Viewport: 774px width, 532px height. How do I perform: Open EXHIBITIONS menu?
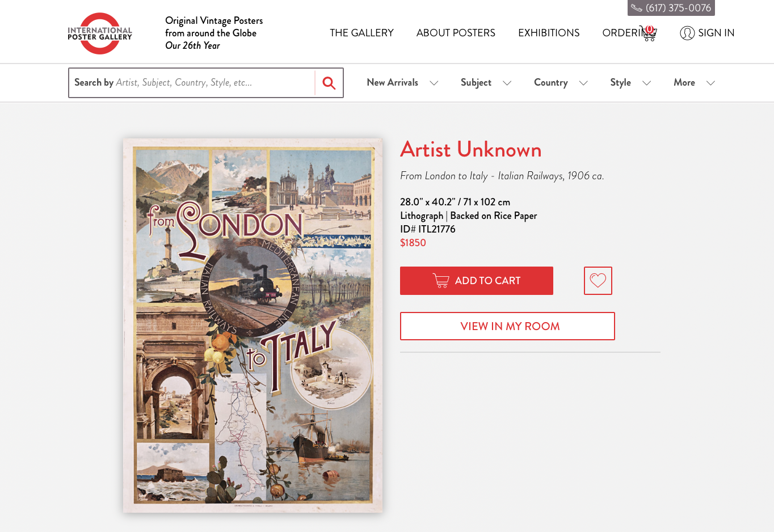[x=549, y=33]
